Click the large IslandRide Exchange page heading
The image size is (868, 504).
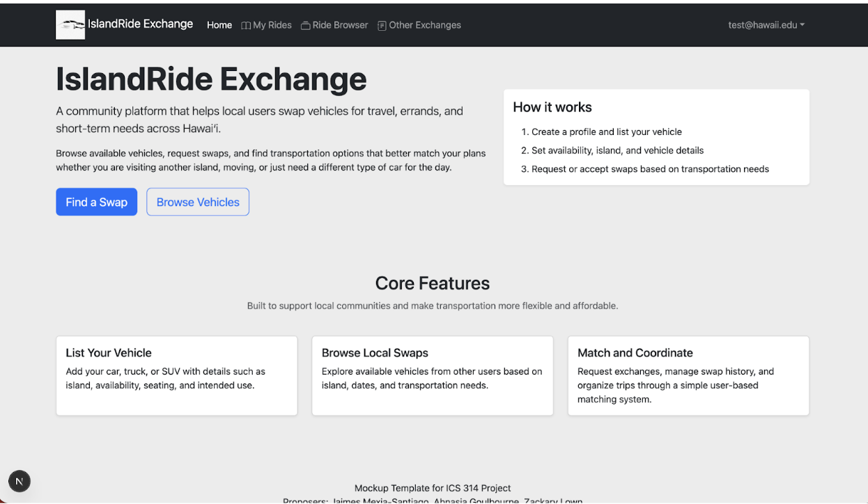coord(211,79)
